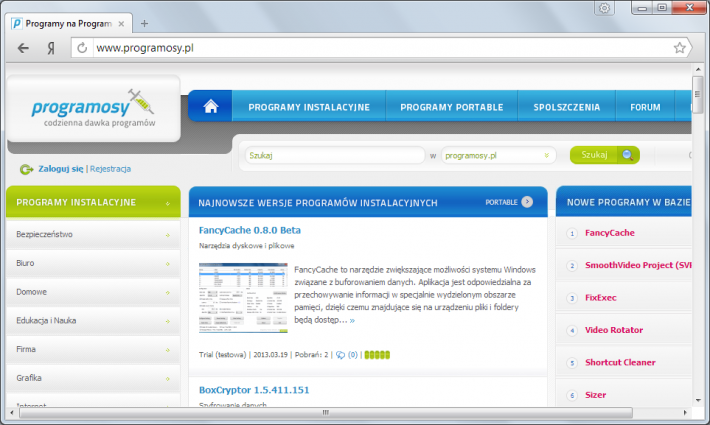Click the Rejestracja link
710x425 pixels.
click(x=110, y=169)
